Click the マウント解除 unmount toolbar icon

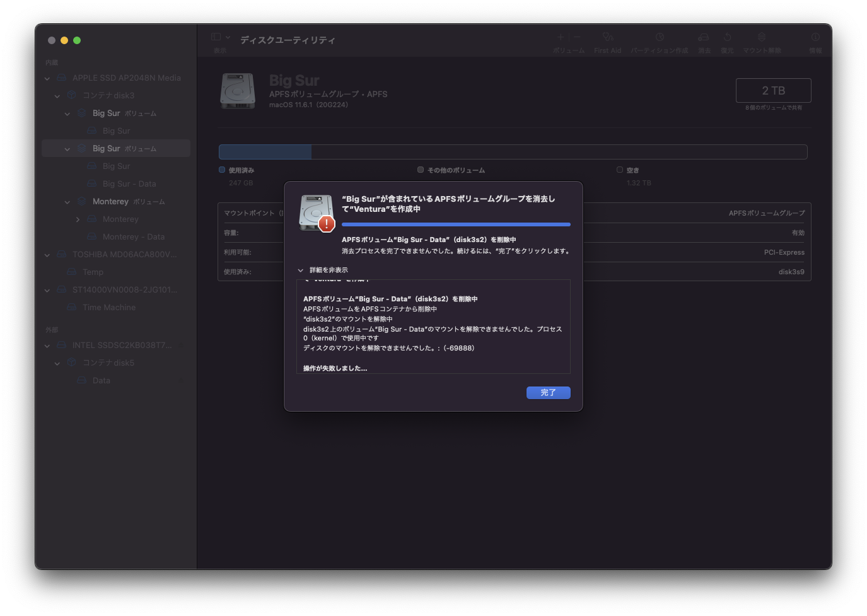(762, 37)
